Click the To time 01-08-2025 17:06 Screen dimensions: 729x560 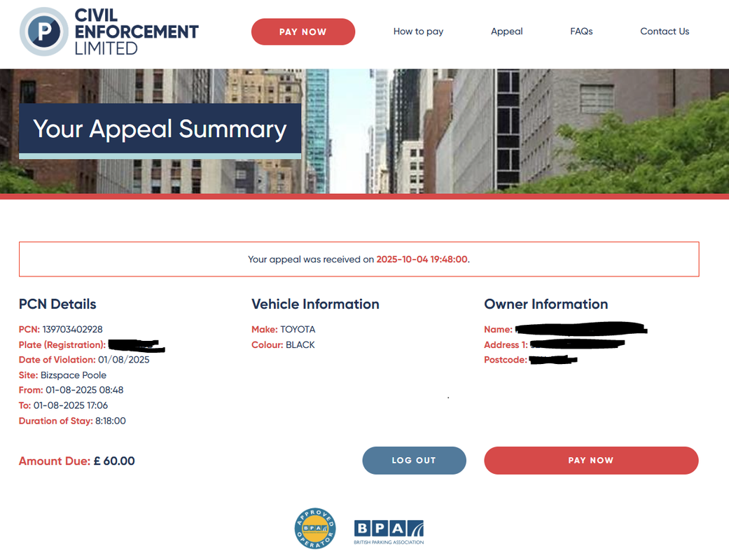71,405
